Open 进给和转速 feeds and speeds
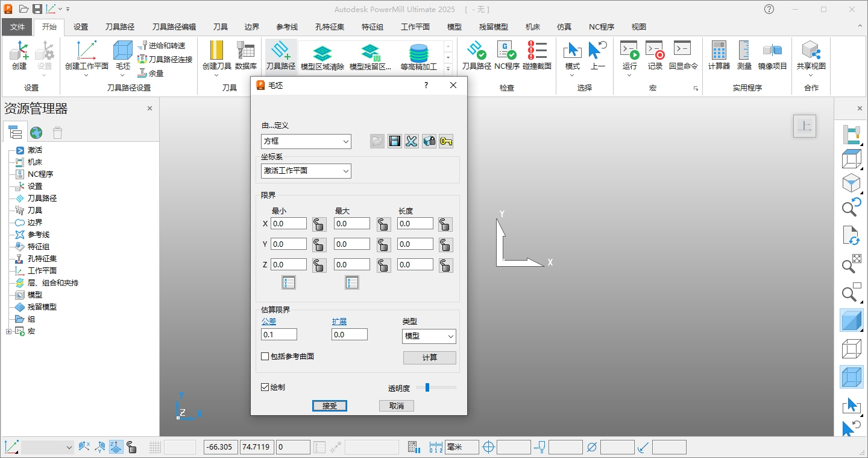868x458 pixels. (162, 46)
